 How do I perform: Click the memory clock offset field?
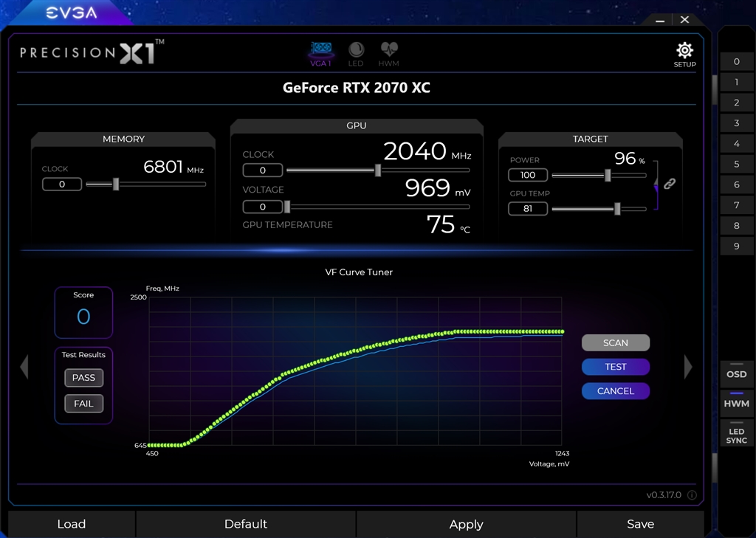tap(62, 184)
